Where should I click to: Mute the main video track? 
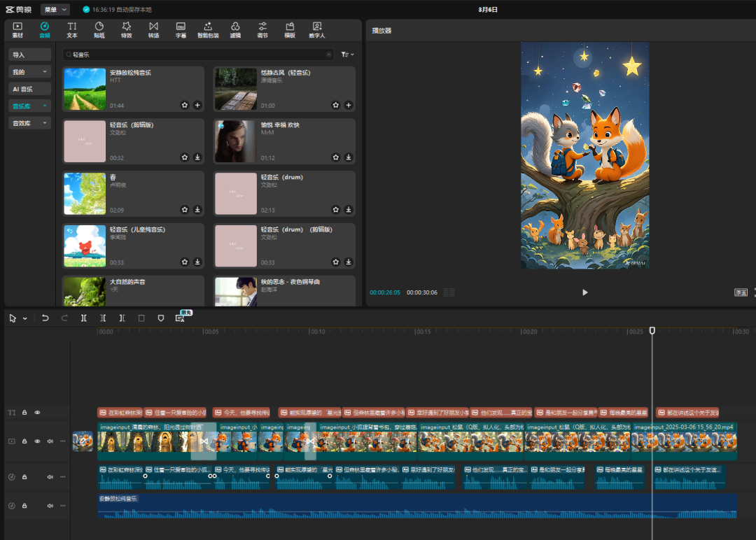pyautogui.click(x=50, y=441)
